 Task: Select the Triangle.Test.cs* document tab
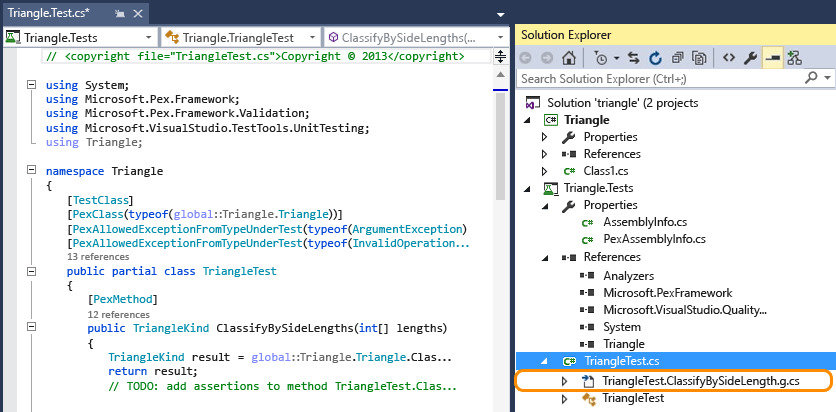pos(49,13)
